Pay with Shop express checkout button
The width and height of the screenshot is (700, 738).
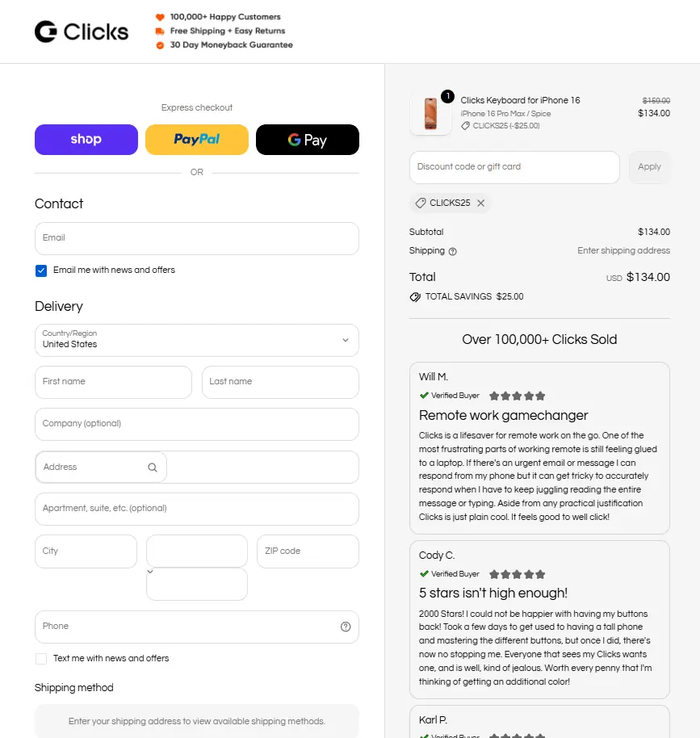click(86, 140)
